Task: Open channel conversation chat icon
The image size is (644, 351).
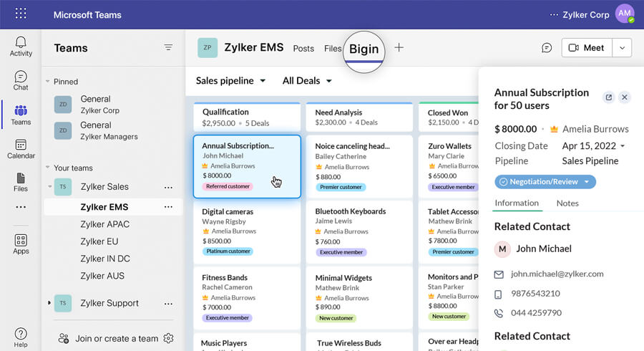Action: point(547,48)
